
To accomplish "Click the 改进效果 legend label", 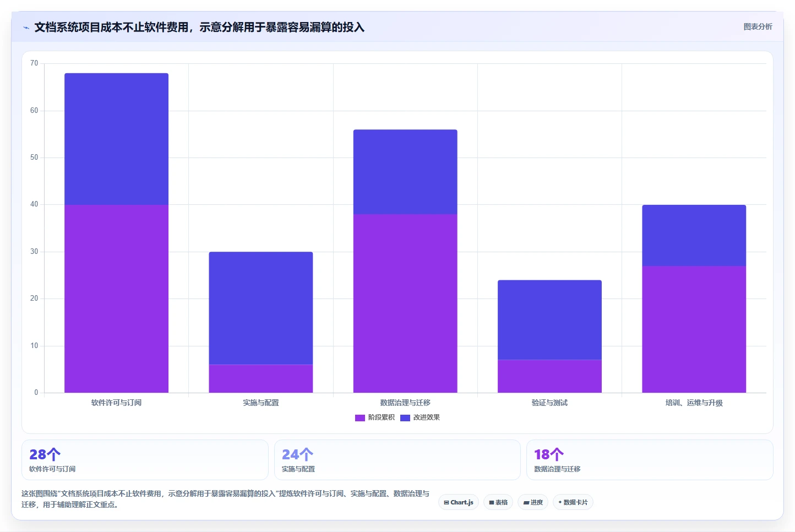I will click(427, 417).
